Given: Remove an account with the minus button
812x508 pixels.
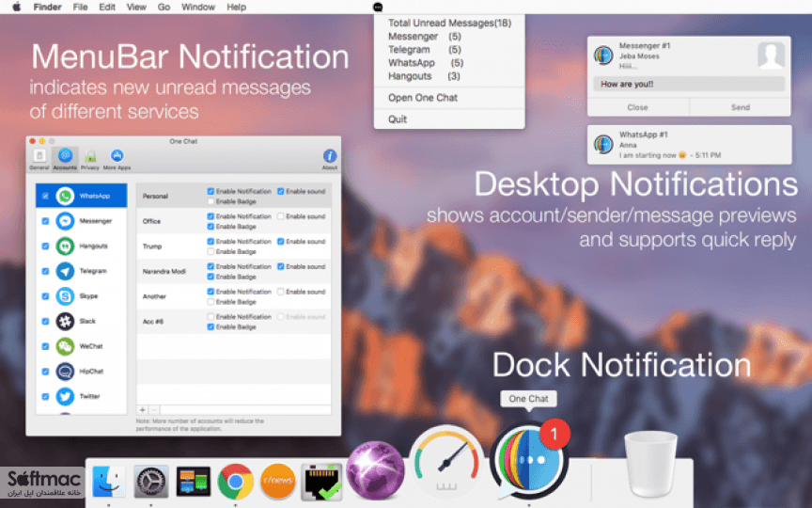Looking at the screenshot, I should [x=154, y=409].
